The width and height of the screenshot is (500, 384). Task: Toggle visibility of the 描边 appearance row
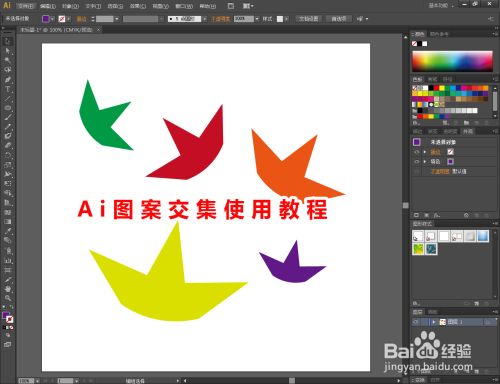point(417,152)
